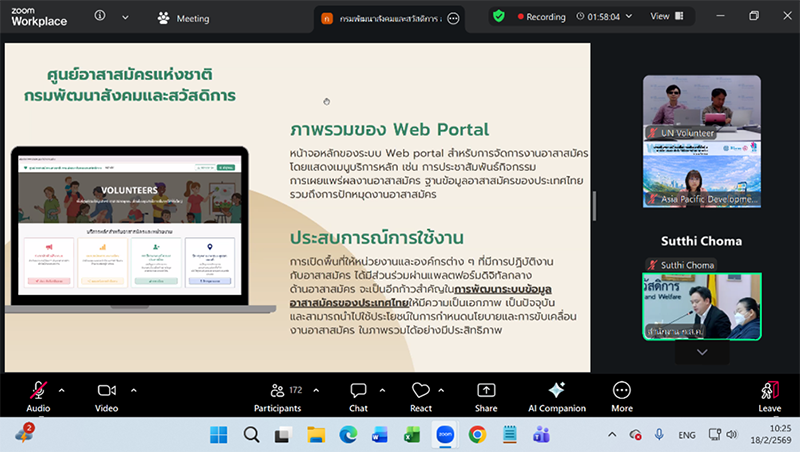Open the Participants panel
The image size is (800, 452).
tap(278, 397)
